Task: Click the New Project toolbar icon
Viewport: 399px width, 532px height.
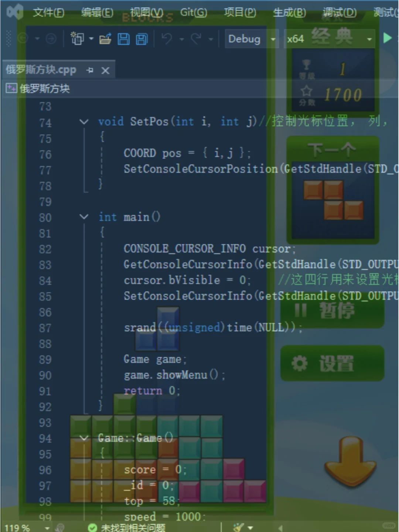Action: [77, 38]
